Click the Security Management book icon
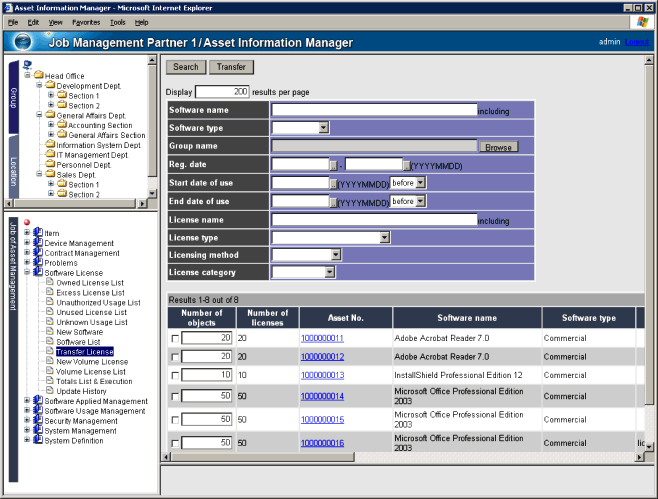 (x=38, y=421)
